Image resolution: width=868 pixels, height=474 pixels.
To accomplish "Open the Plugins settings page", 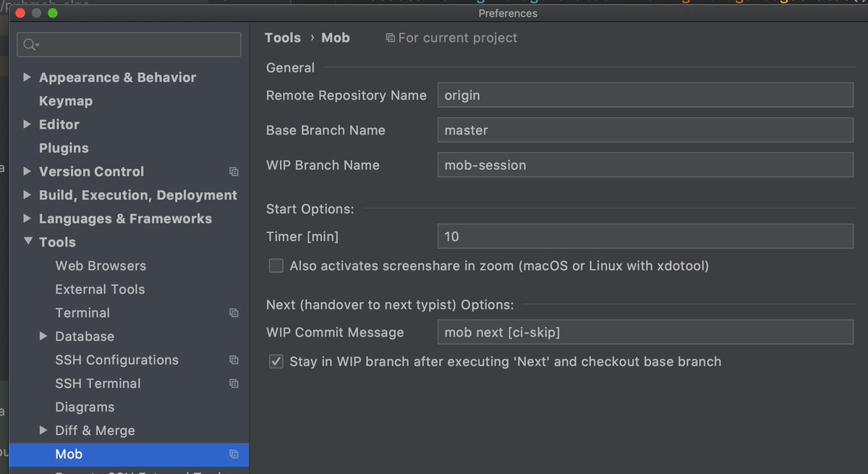I will tap(64, 148).
